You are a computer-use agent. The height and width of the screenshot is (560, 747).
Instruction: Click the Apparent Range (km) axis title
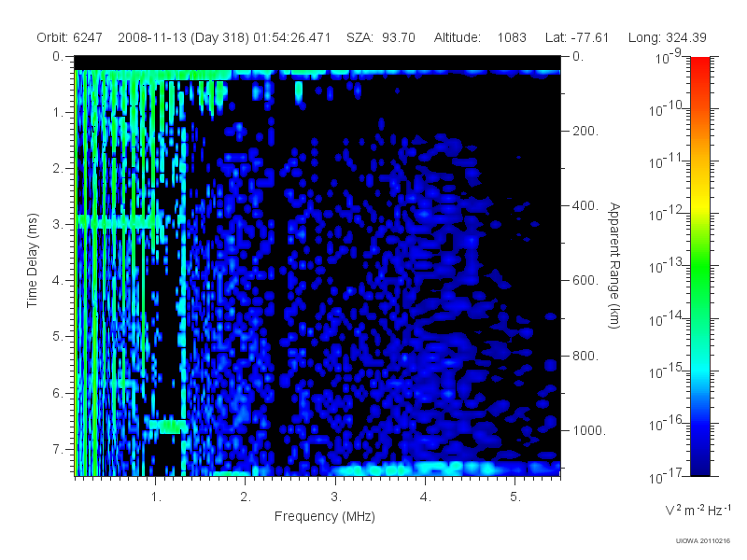(x=614, y=265)
